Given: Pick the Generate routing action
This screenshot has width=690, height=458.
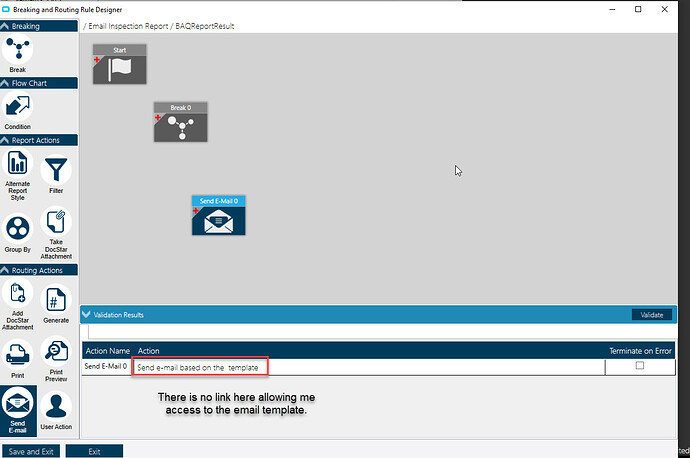Looking at the screenshot, I should [x=56, y=300].
